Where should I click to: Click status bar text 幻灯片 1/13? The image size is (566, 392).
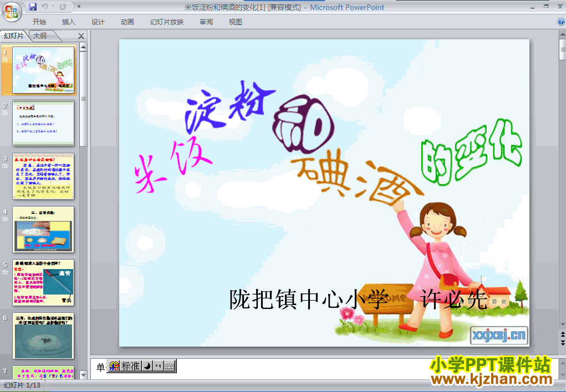[x=22, y=385]
